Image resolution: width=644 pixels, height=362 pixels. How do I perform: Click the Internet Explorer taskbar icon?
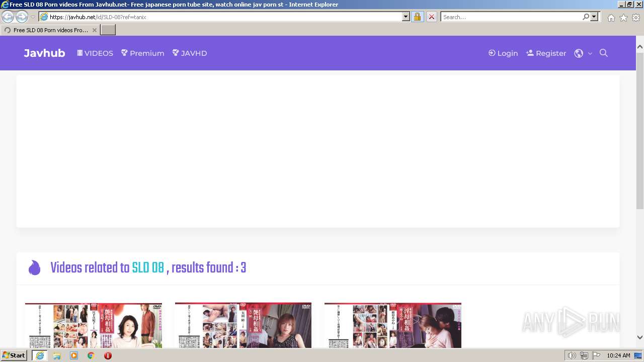40,355
